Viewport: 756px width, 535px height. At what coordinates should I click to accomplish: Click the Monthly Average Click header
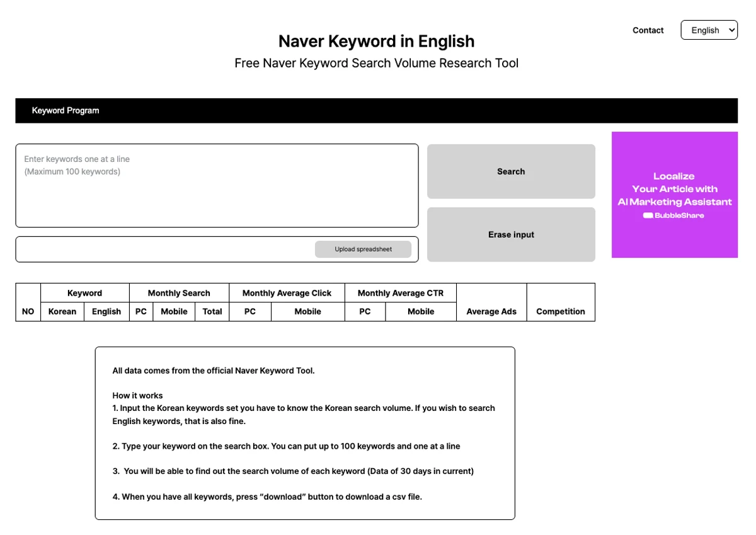pos(287,293)
